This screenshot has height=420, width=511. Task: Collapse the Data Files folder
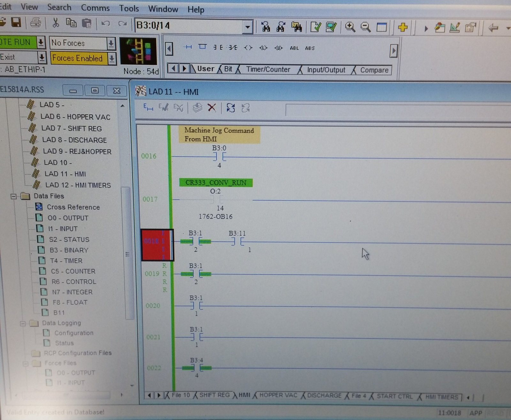[14, 196]
